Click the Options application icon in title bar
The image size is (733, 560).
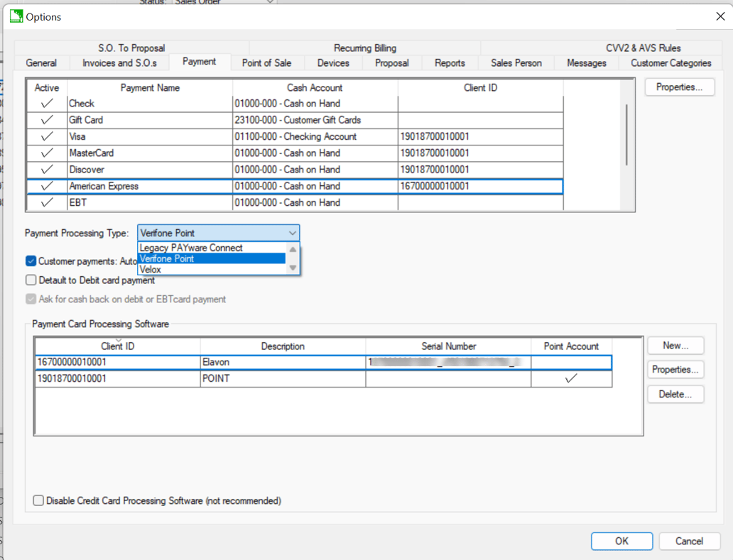coord(16,16)
